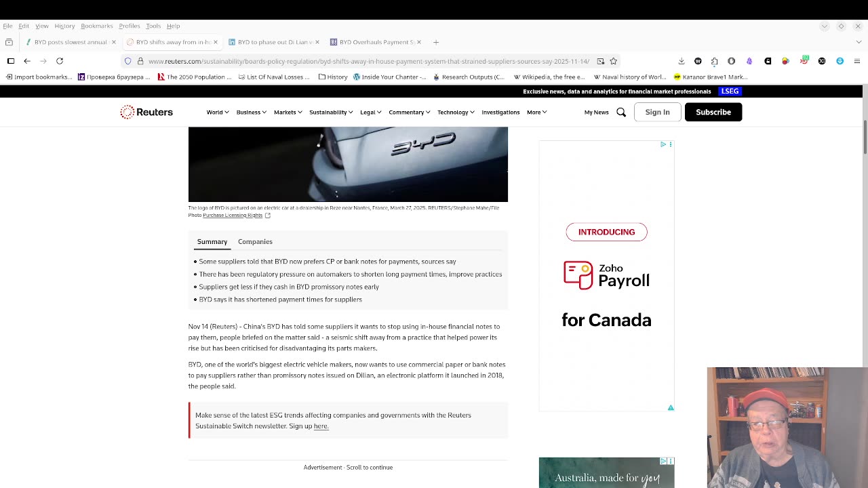Screen dimensions: 868x488
Task: Toggle reader view icon in address bar
Action: [600, 61]
